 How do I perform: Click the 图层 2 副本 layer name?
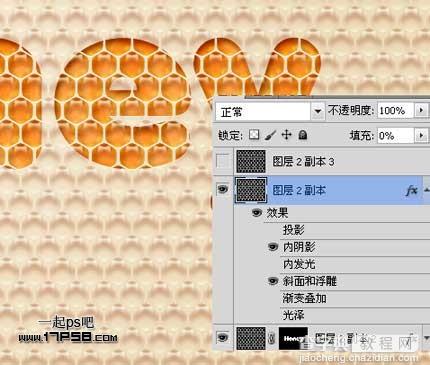point(299,190)
